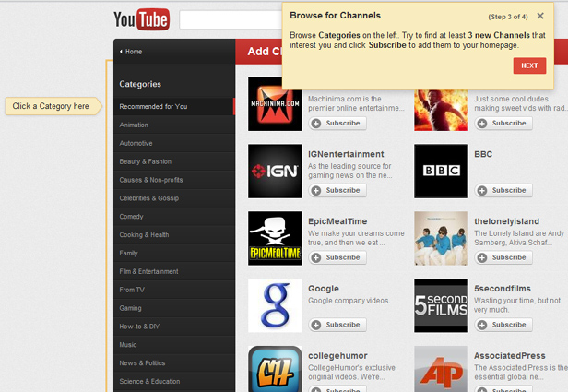Open thelonelyisland channel title link
The height and width of the screenshot is (392, 568).
tap(507, 221)
